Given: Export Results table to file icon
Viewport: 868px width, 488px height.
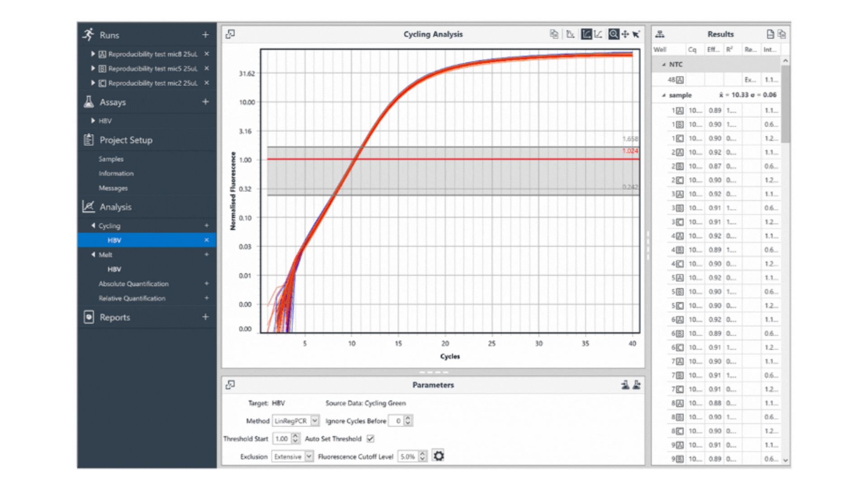Looking at the screenshot, I should click(x=770, y=34).
